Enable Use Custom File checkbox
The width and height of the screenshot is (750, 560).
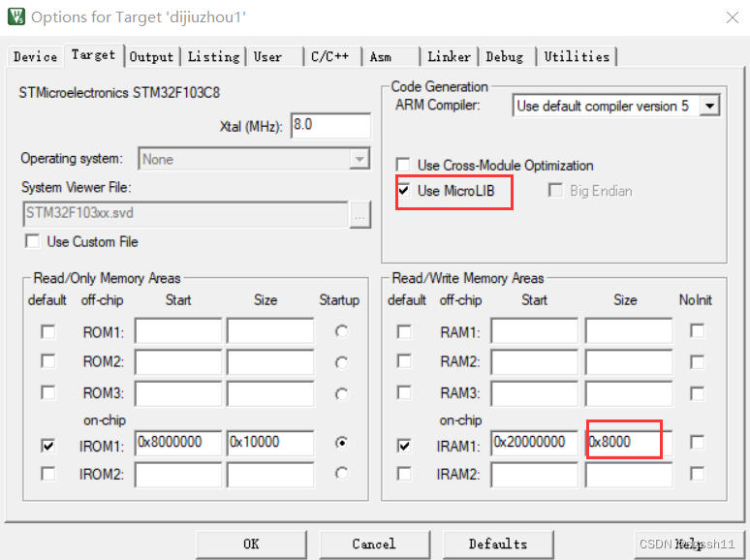33,241
